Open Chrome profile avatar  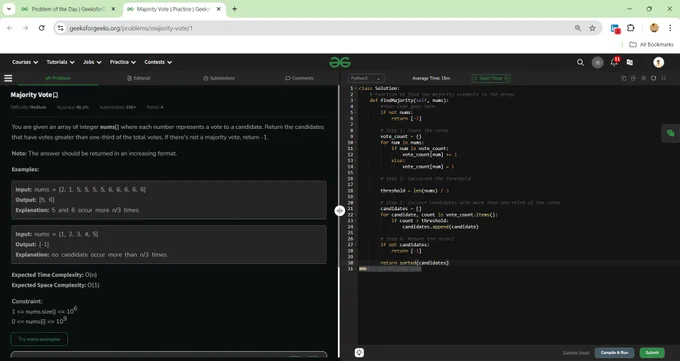[654, 28]
